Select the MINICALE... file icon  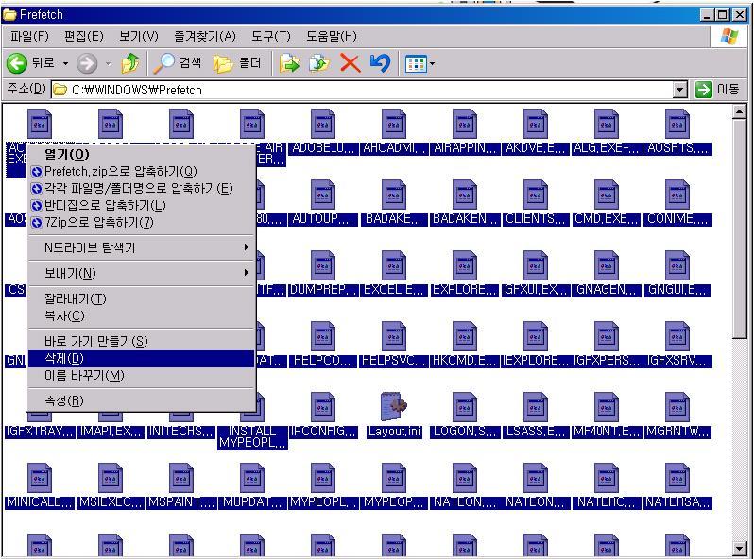(x=40, y=478)
